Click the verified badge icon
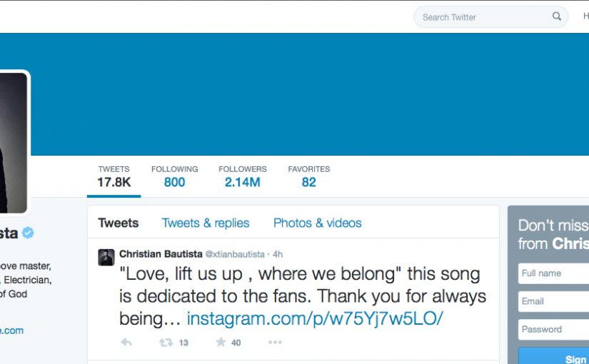589x364 pixels. pos(28,233)
